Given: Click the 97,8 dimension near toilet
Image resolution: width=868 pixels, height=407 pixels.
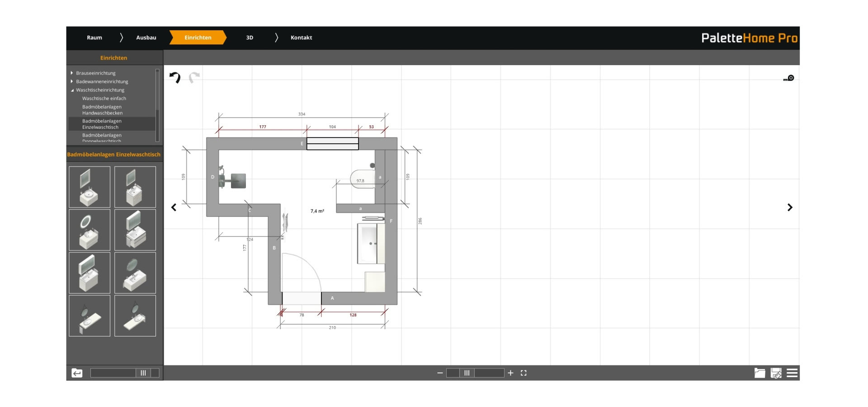Looking at the screenshot, I should tap(360, 181).
